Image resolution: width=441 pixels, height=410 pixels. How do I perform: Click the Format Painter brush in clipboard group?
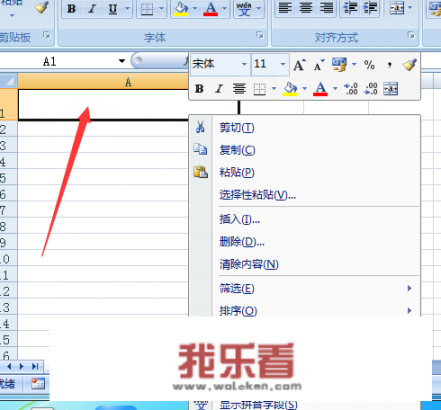pyautogui.click(x=42, y=7)
